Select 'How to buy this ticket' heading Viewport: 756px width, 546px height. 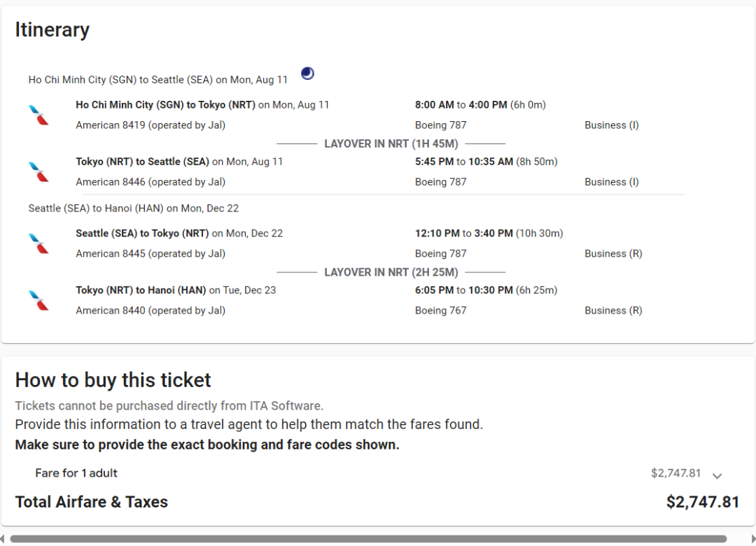coord(113,380)
